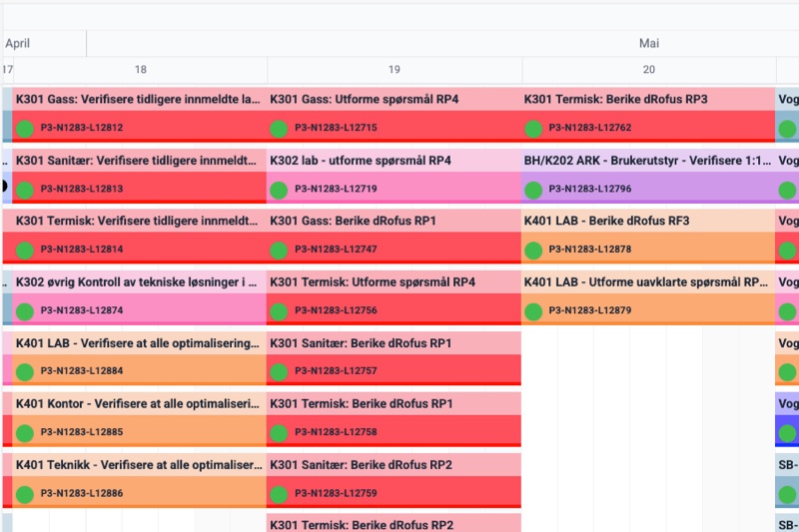Click green status dot for P3-N1283-L12796

(533, 190)
